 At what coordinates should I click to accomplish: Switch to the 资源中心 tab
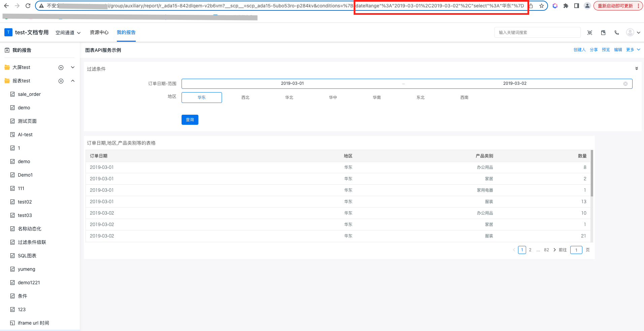click(x=99, y=32)
